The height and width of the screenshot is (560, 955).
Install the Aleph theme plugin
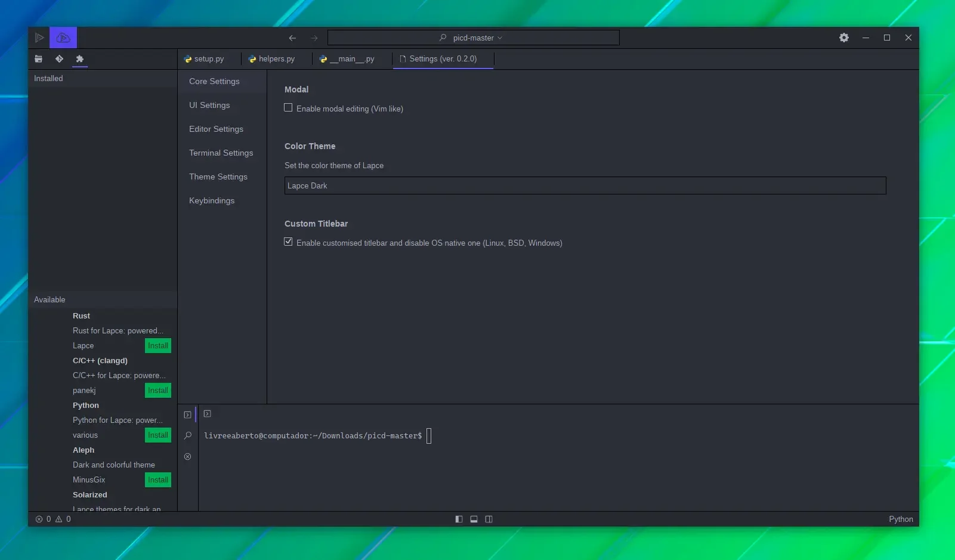click(x=158, y=480)
